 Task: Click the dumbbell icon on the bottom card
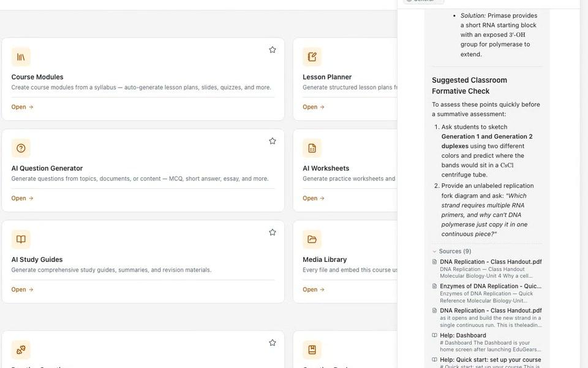pos(21,350)
